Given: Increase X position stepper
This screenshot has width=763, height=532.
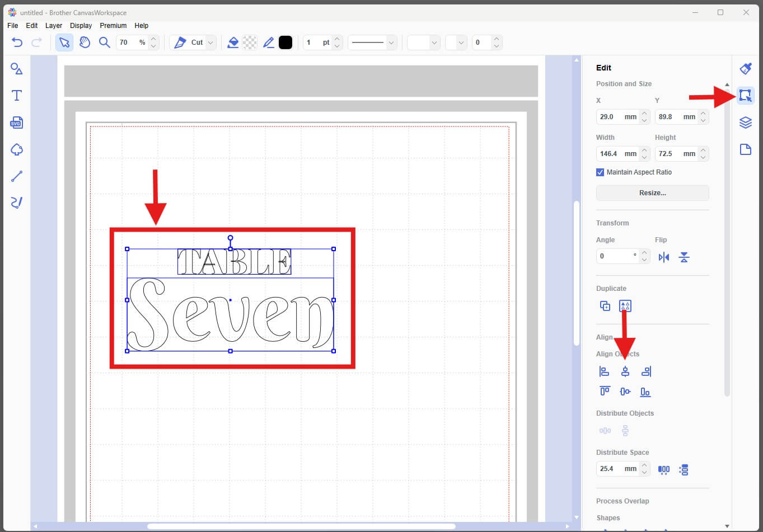Looking at the screenshot, I should click(644, 113).
